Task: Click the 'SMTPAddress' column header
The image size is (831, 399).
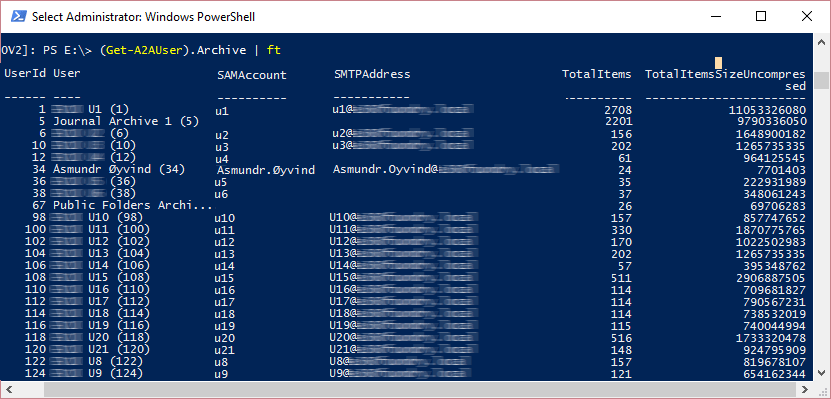Action: (372, 74)
